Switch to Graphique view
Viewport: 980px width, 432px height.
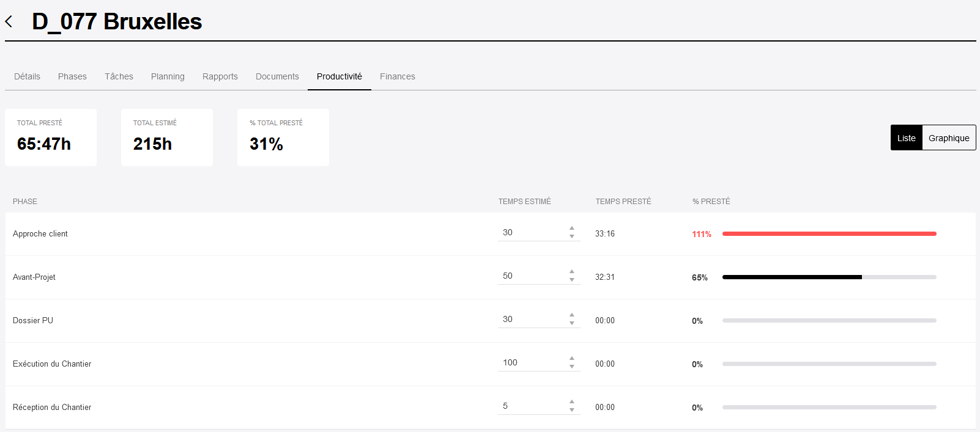(949, 137)
